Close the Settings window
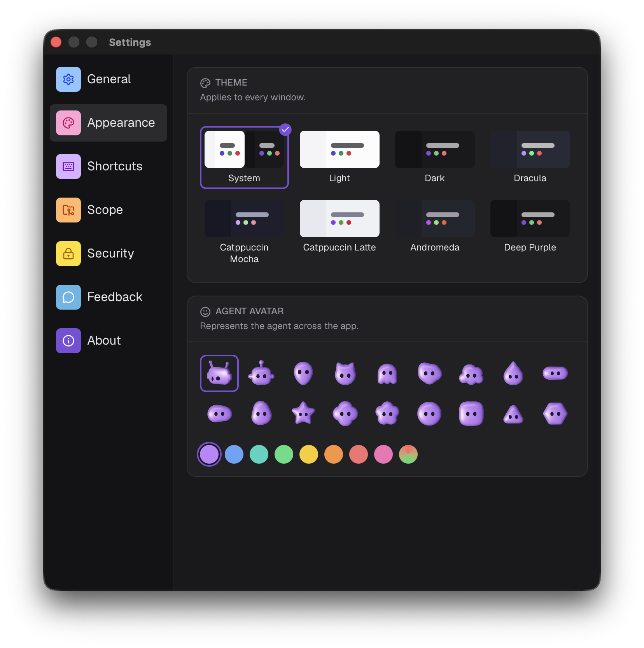 click(x=56, y=42)
